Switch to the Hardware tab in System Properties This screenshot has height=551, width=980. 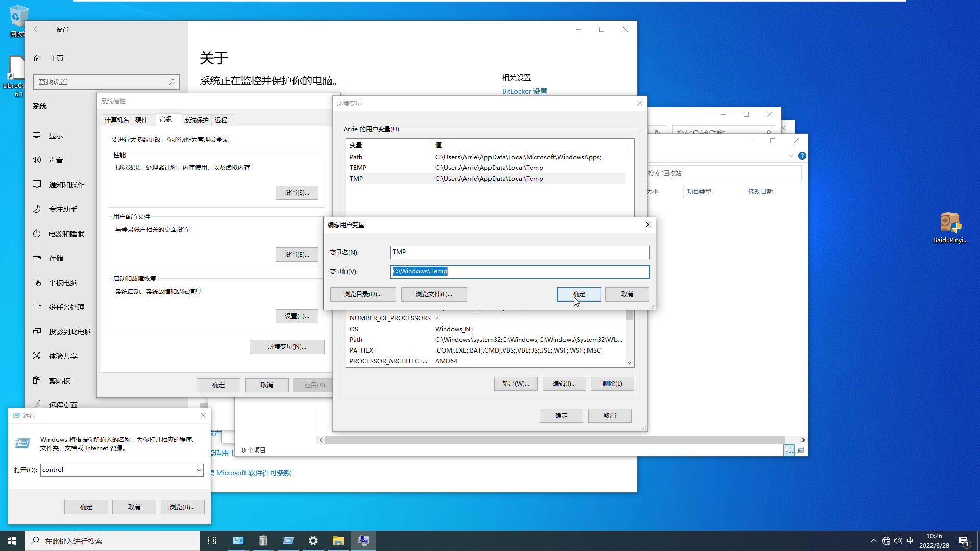[141, 120]
